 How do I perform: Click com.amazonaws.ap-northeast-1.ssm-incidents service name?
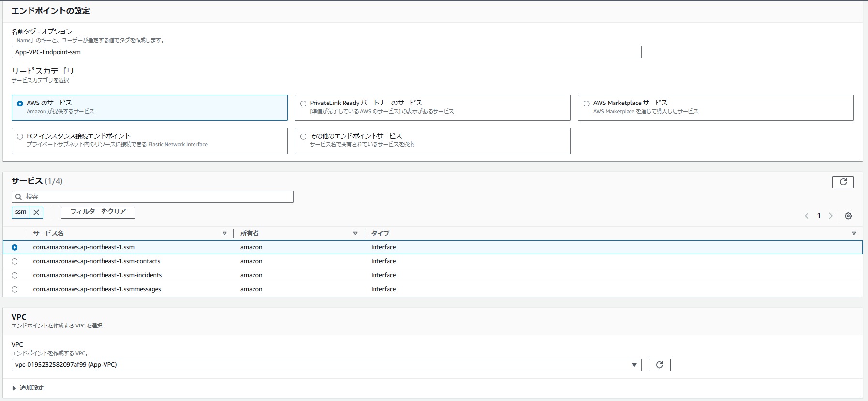tap(97, 275)
